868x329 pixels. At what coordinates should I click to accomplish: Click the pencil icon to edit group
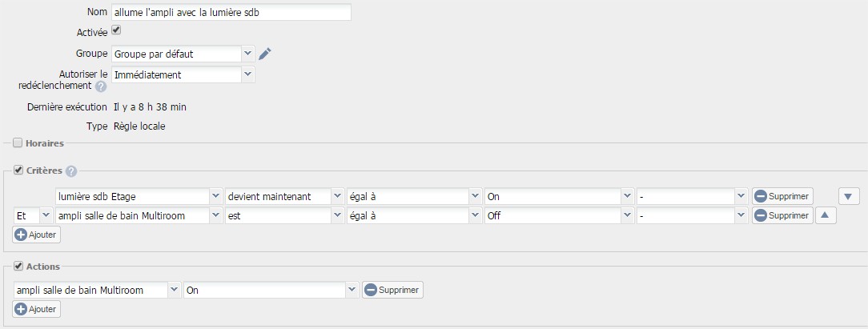(265, 54)
